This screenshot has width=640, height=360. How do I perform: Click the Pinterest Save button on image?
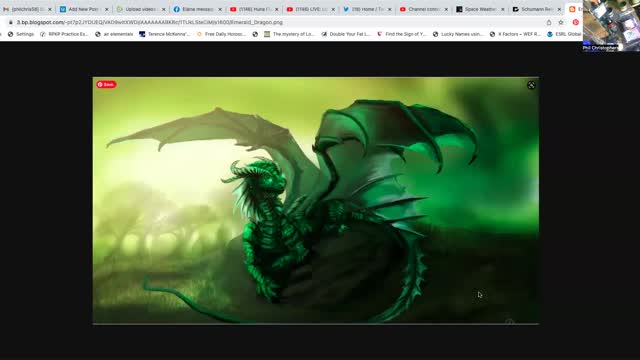[106, 84]
